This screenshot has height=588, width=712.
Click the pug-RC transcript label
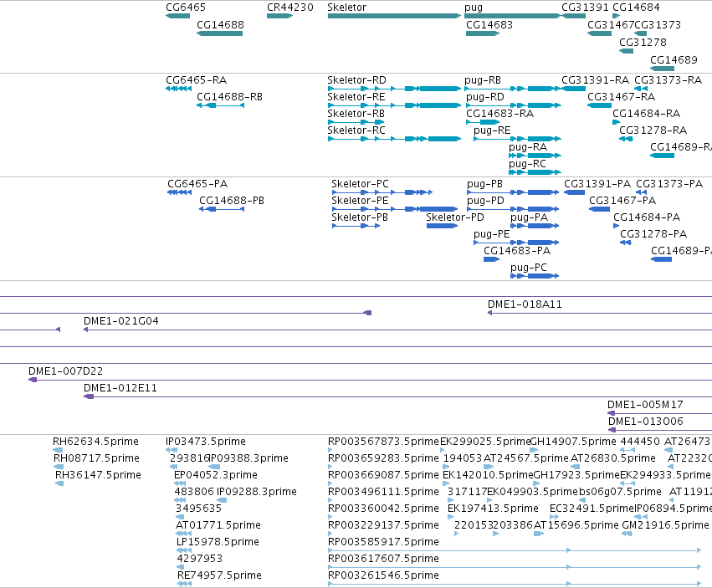pyautogui.click(x=527, y=164)
